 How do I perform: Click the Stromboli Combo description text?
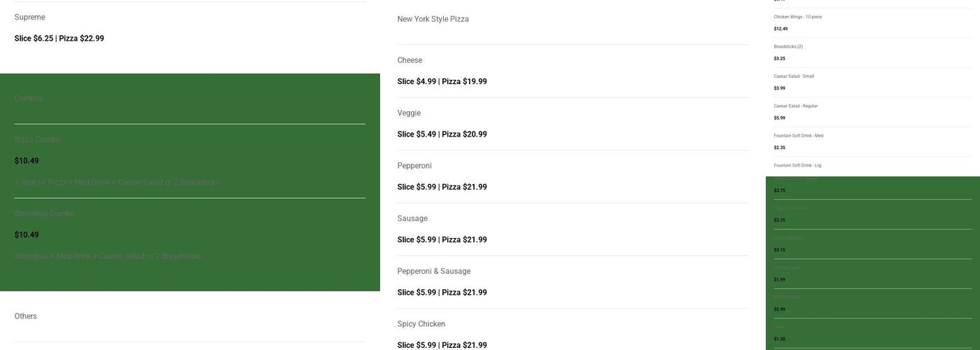coord(108,257)
